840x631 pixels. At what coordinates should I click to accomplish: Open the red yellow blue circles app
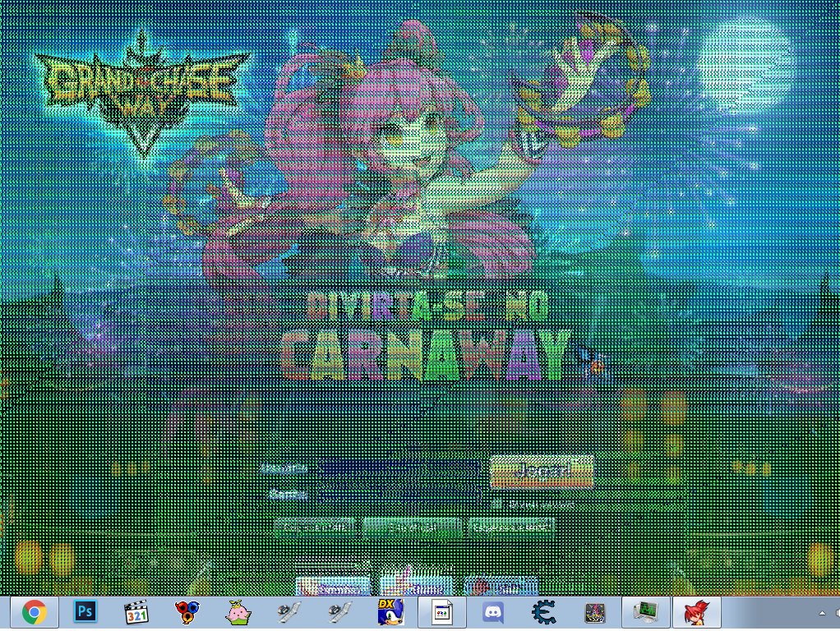187,612
